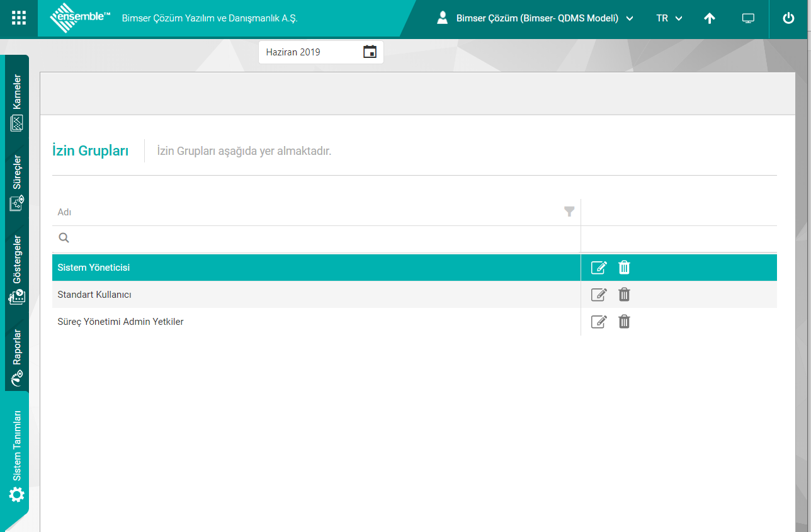This screenshot has height=532, width=811.
Task: Click the filter funnel icon in Adı column
Action: 569,212
